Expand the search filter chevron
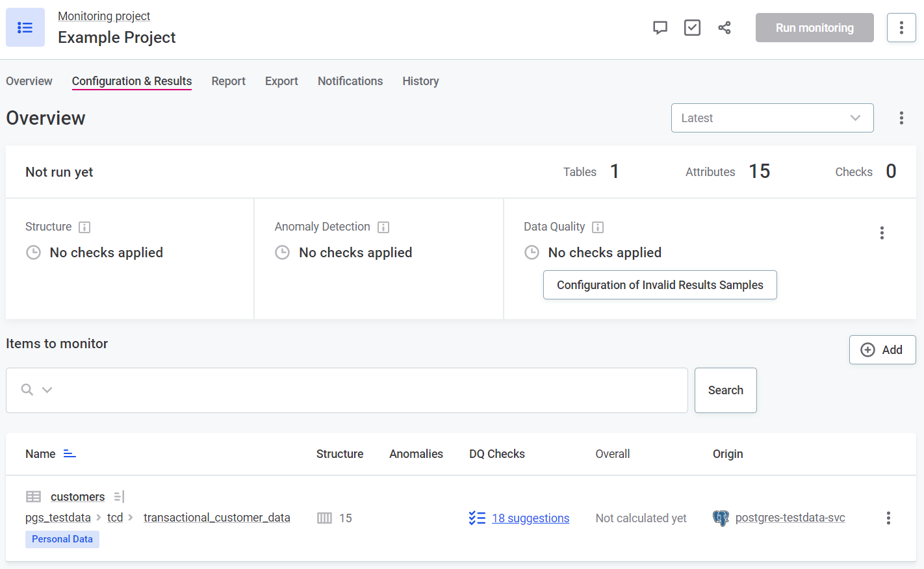Viewport: 924px width, 569px height. pos(47,390)
